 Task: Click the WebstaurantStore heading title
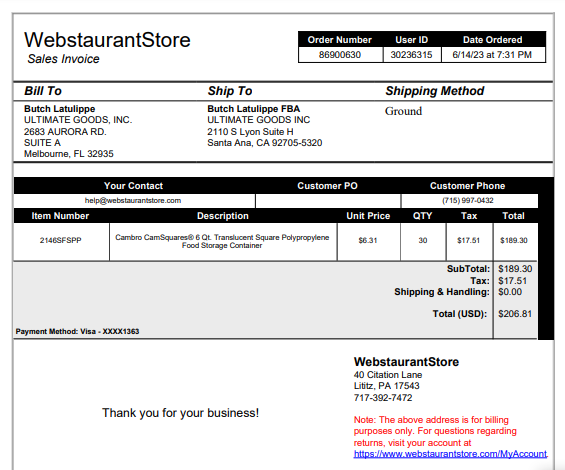pos(107,39)
